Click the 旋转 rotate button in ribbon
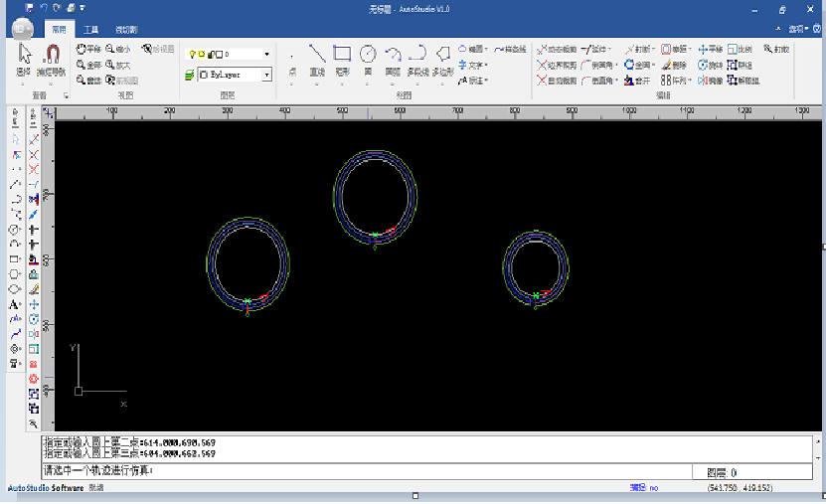Screen dimensions: 826x504 pyautogui.click(x=710, y=65)
